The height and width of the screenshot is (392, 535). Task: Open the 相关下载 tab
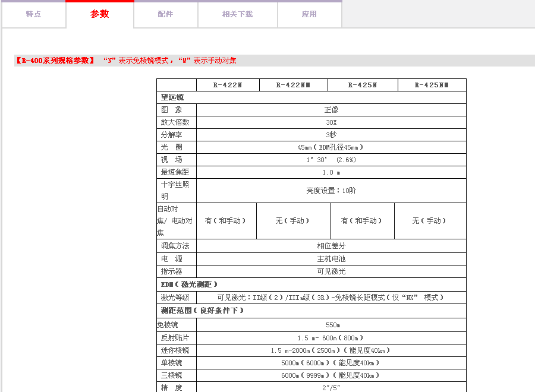[x=237, y=14]
